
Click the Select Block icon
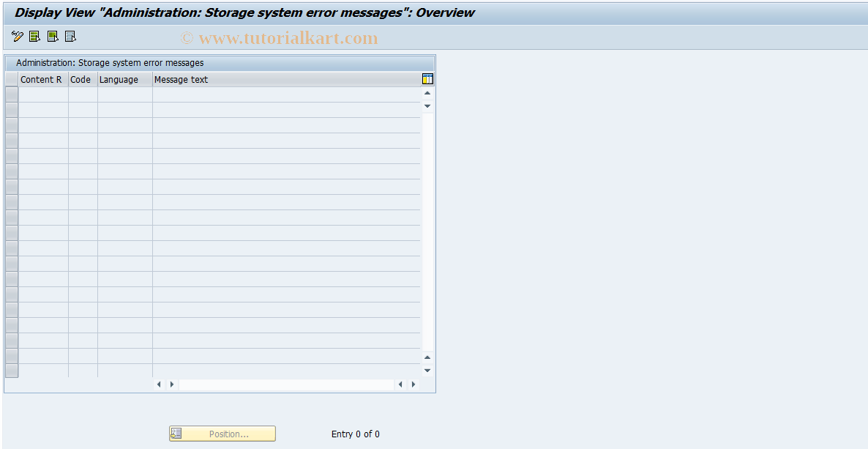click(52, 36)
